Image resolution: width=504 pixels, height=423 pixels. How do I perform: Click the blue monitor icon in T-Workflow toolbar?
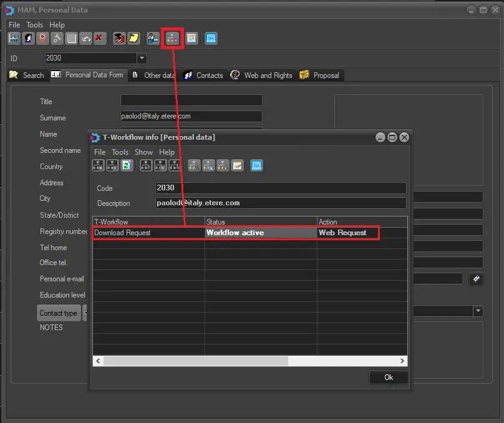256,165
